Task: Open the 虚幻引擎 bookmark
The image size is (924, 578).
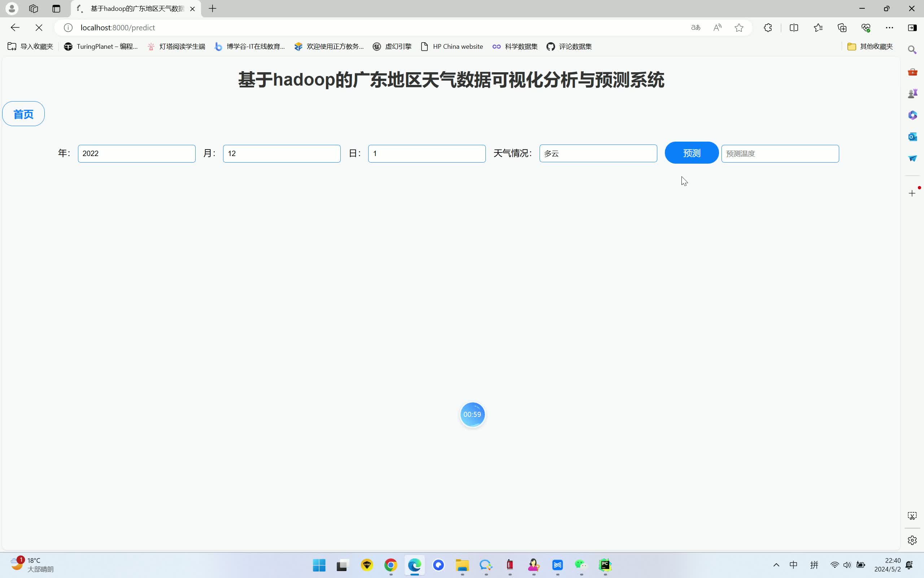Action: [392, 46]
